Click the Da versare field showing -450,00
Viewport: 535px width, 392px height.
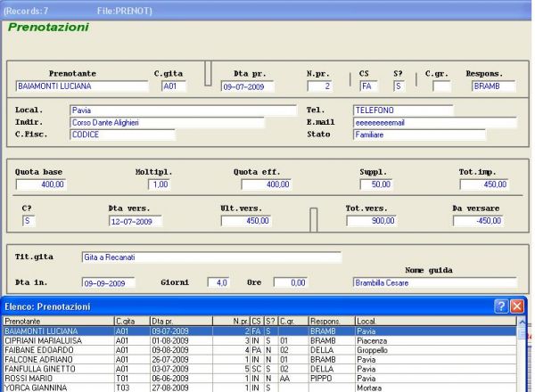pos(478,221)
